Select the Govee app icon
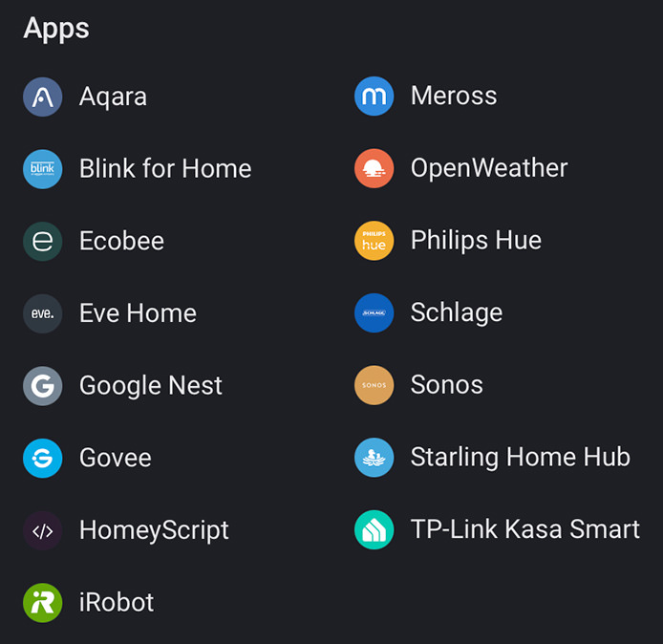663x644 pixels. (42, 459)
